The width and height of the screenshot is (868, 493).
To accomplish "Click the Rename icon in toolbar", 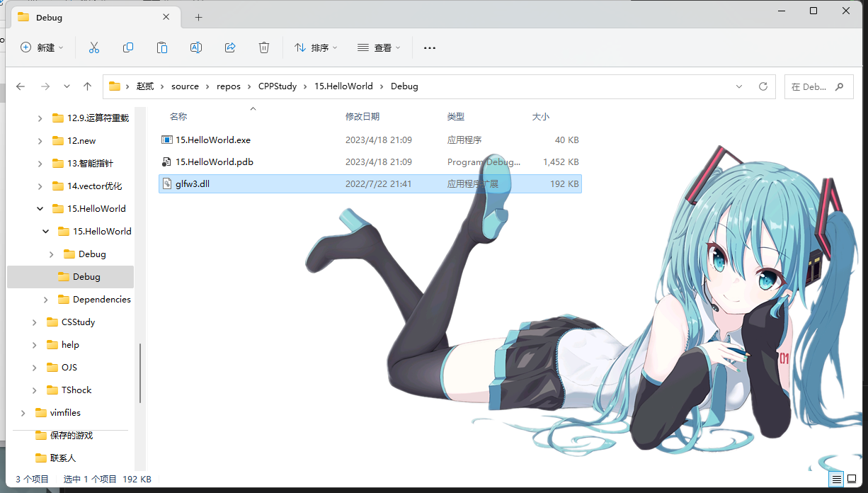I will (196, 47).
